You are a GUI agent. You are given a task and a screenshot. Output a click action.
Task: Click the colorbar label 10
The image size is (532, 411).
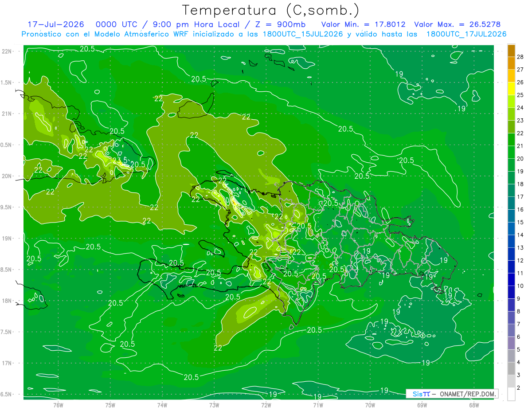[x=520, y=286]
